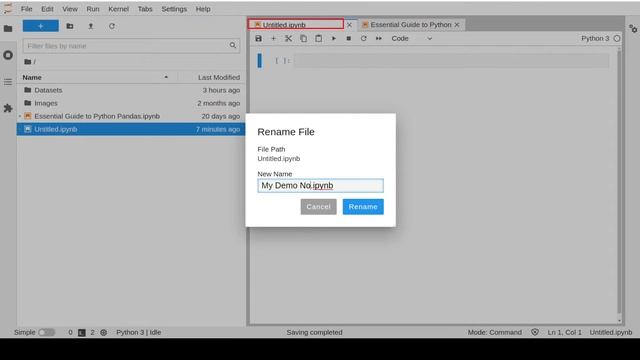Screen dimensions: 640x360
Task: Click the JupyterLab logo icon
Action: coord(8,9)
